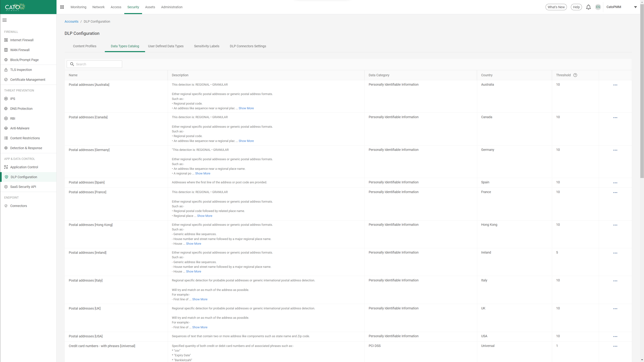Switch to the Sensitivity Labels tab
Image resolution: width=644 pixels, height=362 pixels.
[206, 46]
